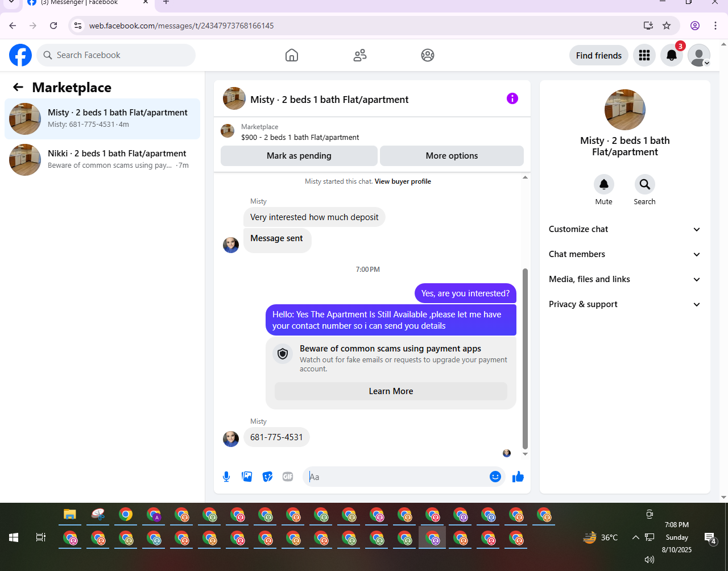Search in conversation magnifier icon
This screenshot has width=728, height=571.
click(644, 184)
